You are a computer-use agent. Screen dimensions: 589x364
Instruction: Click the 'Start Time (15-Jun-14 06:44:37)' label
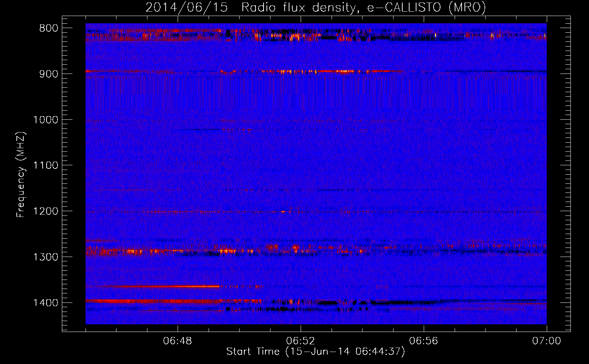pos(316,352)
